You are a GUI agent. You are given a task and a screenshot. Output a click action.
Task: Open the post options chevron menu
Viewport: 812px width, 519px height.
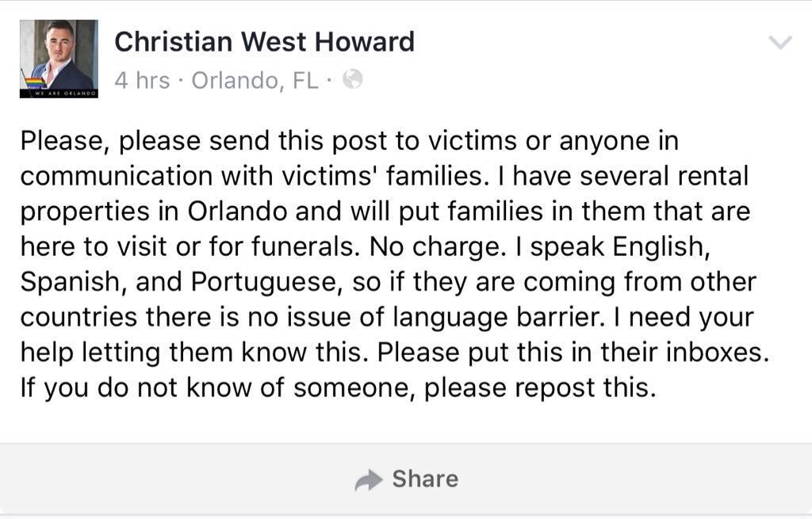pyautogui.click(x=781, y=43)
